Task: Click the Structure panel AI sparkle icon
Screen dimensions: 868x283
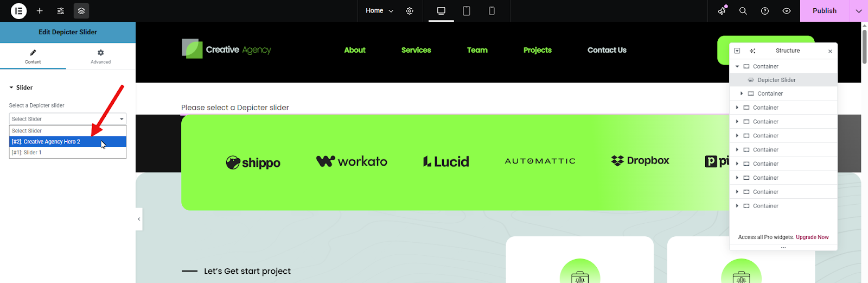Action: click(752, 51)
